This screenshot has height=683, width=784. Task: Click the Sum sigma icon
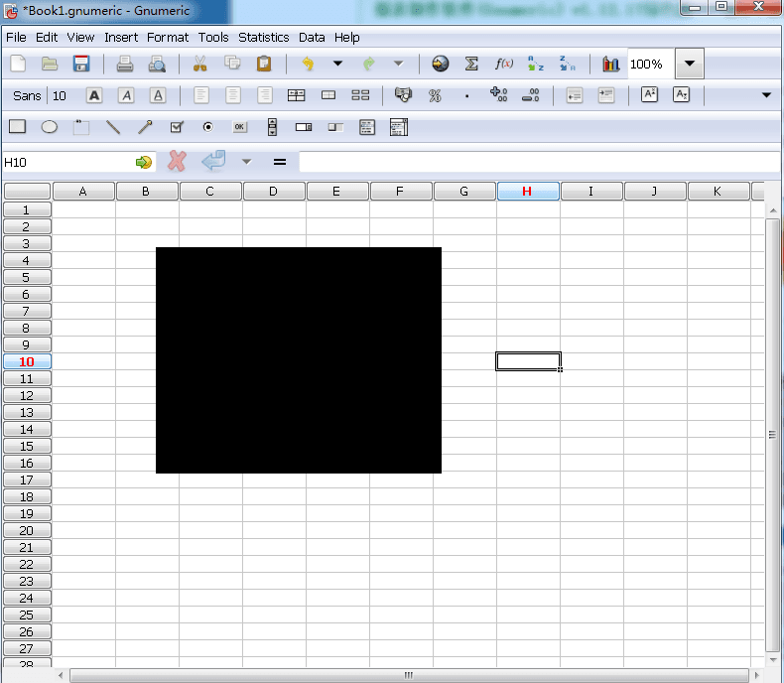[471, 64]
